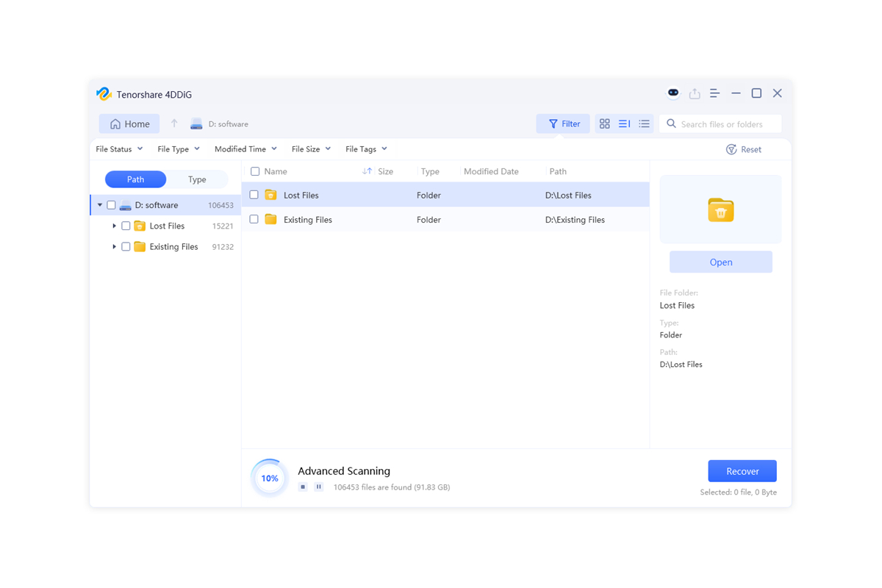
Task: Switch to grid view layout
Action: (x=604, y=123)
